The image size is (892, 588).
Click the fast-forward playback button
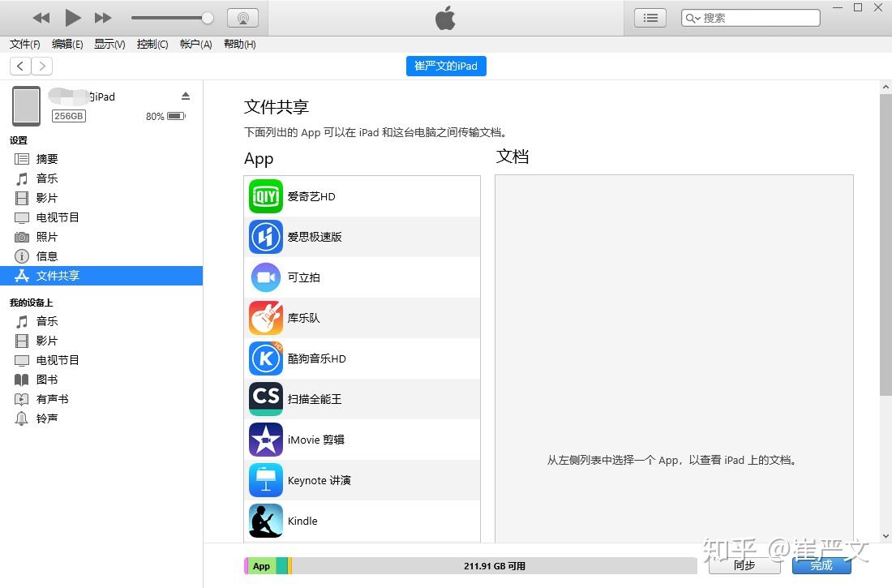pyautogui.click(x=103, y=18)
